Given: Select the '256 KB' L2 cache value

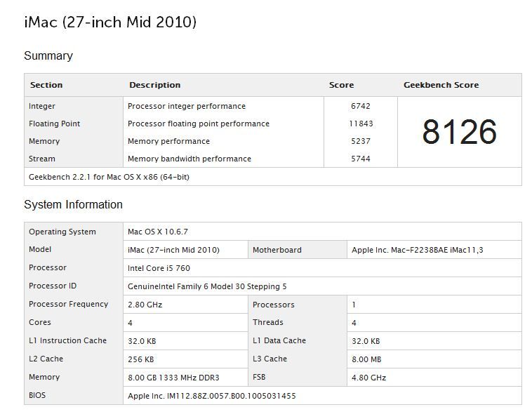Looking at the screenshot, I should 141,359.
